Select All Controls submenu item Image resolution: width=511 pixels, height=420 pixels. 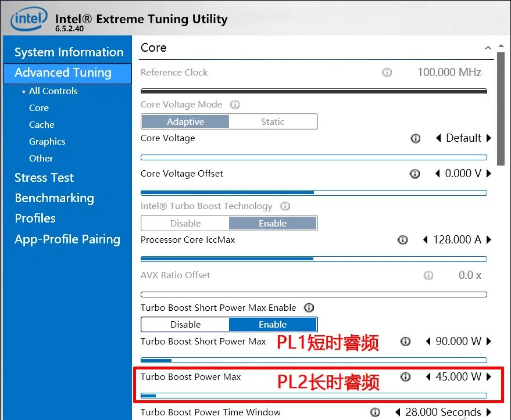[x=53, y=91]
